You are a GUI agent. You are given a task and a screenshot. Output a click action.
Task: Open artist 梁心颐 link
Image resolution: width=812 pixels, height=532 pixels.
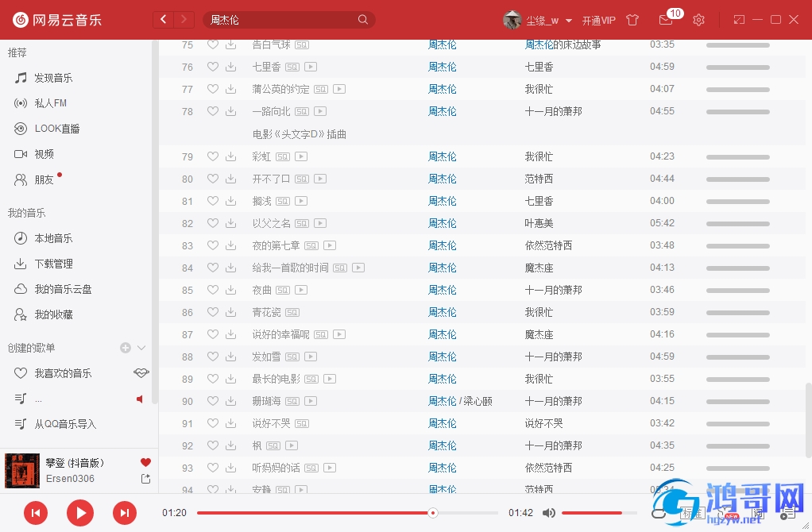point(478,401)
